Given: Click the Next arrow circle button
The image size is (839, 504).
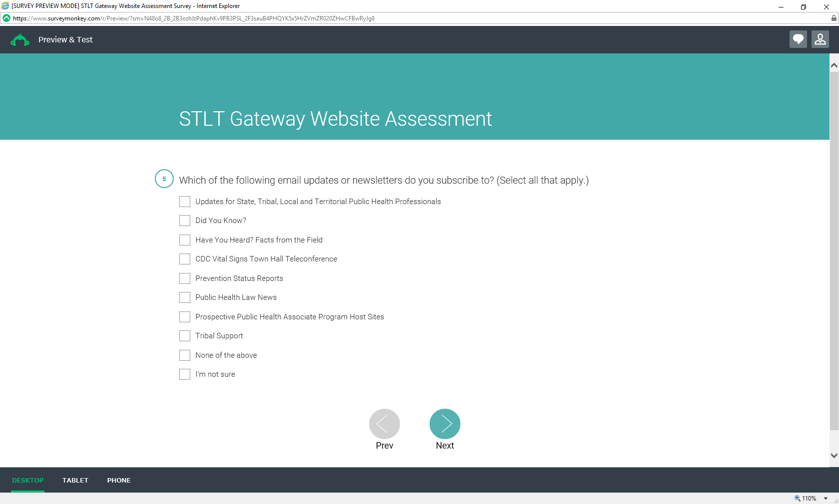Looking at the screenshot, I should 445,424.
